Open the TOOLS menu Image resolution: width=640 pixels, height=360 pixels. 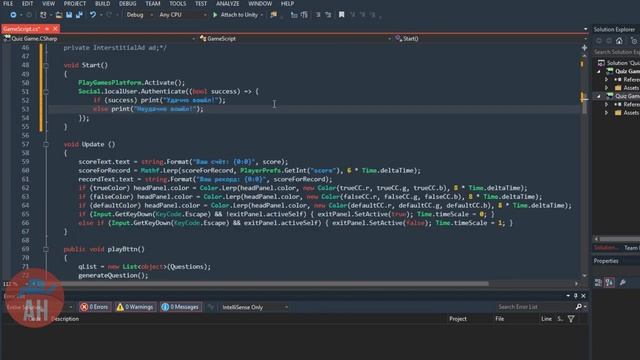pyautogui.click(x=178, y=4)
